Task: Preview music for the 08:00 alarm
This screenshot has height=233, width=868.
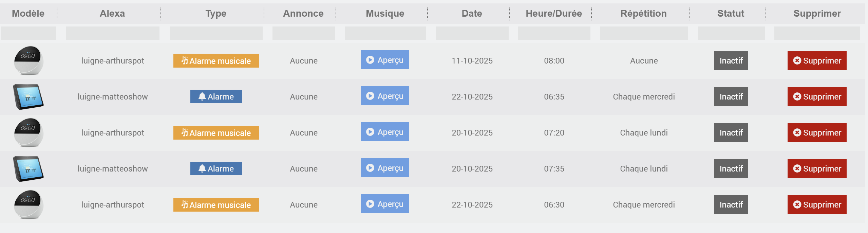Action: [x=384, y=60]
